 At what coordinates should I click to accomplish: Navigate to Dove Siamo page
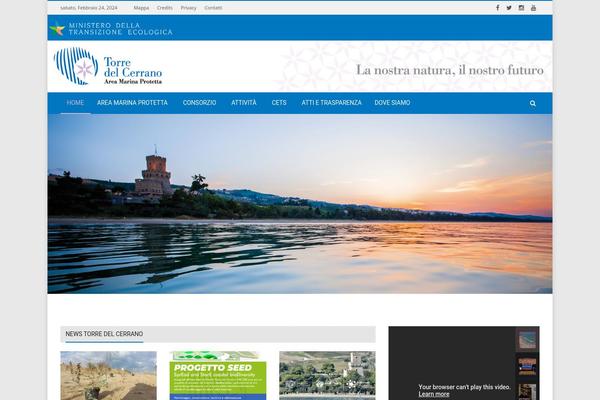point(391,103)
